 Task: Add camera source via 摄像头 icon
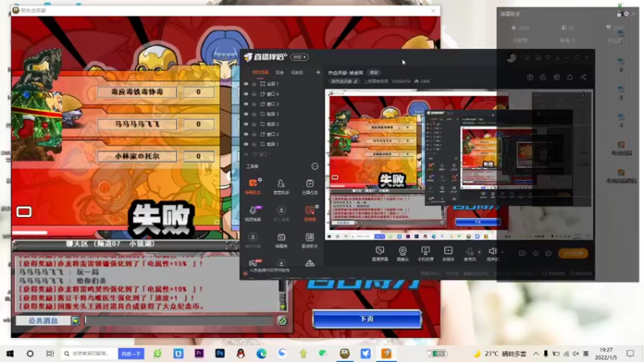point(402,253)
